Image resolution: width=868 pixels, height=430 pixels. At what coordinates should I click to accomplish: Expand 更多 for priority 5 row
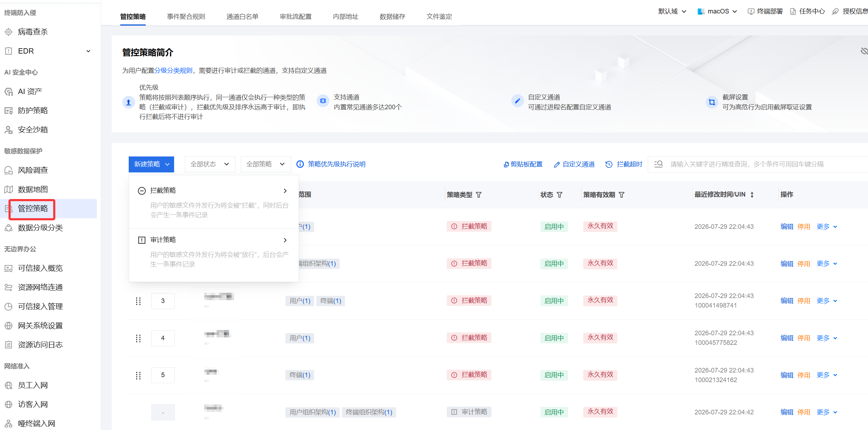click(x=827, y=375)
